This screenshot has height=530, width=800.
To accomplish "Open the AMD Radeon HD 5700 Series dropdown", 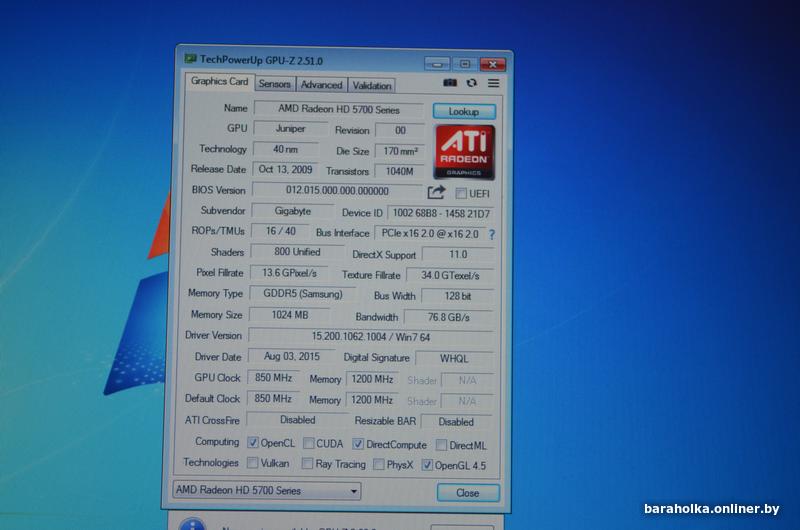I will [x=267, y=491].
